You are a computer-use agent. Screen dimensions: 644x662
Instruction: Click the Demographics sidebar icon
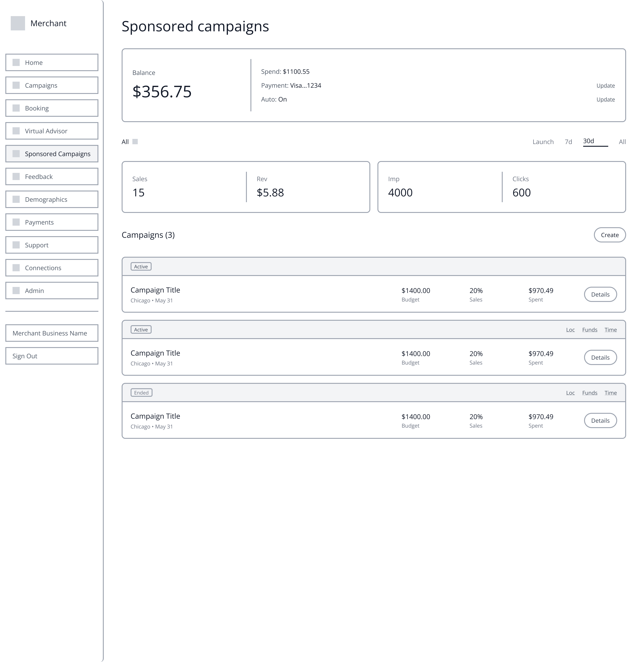pos(16,199)
